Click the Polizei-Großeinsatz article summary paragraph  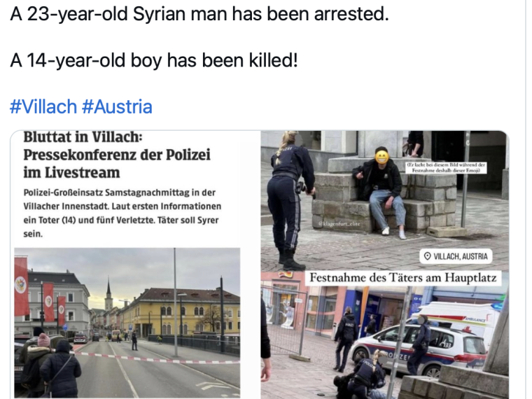click(122, 213)
